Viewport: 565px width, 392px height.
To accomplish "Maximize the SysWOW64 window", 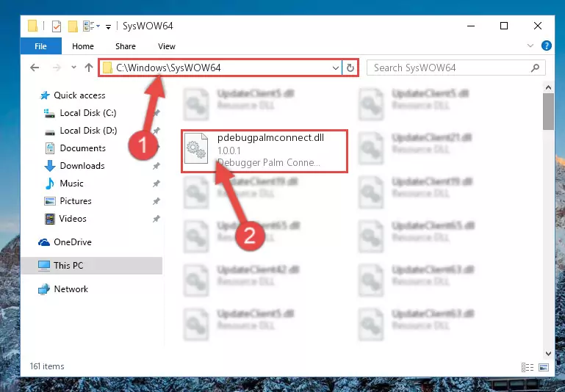I will coord(504,26).
